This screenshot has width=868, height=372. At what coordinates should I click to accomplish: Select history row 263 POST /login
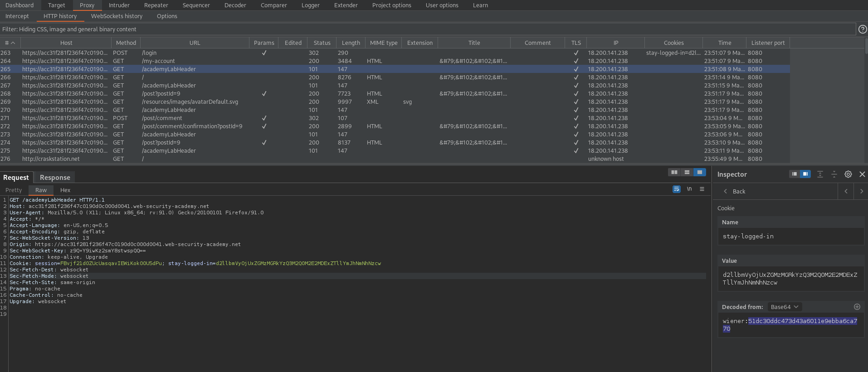[395, 53]
